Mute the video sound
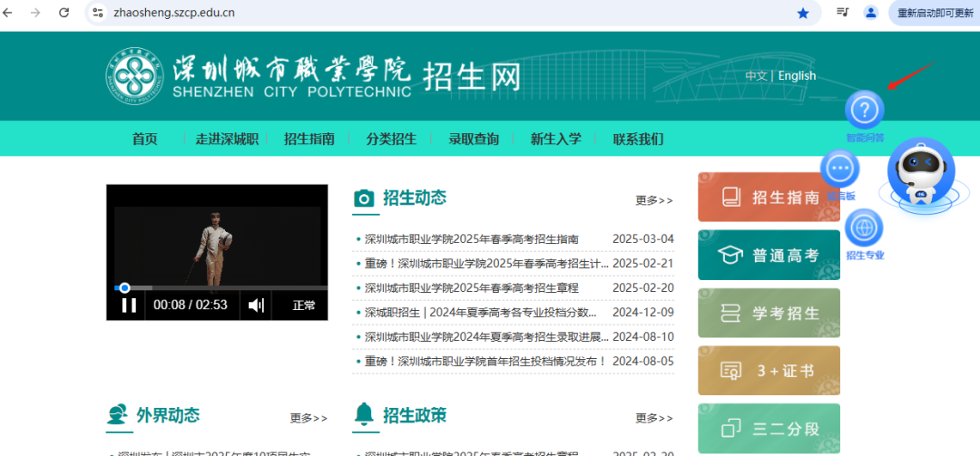This screenshot has height=456, width=980. (256, 306)
